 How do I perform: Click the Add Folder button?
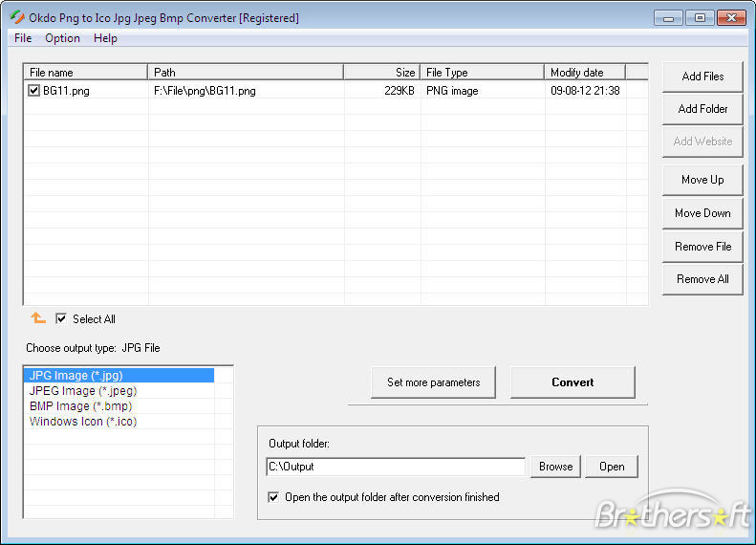702,109
